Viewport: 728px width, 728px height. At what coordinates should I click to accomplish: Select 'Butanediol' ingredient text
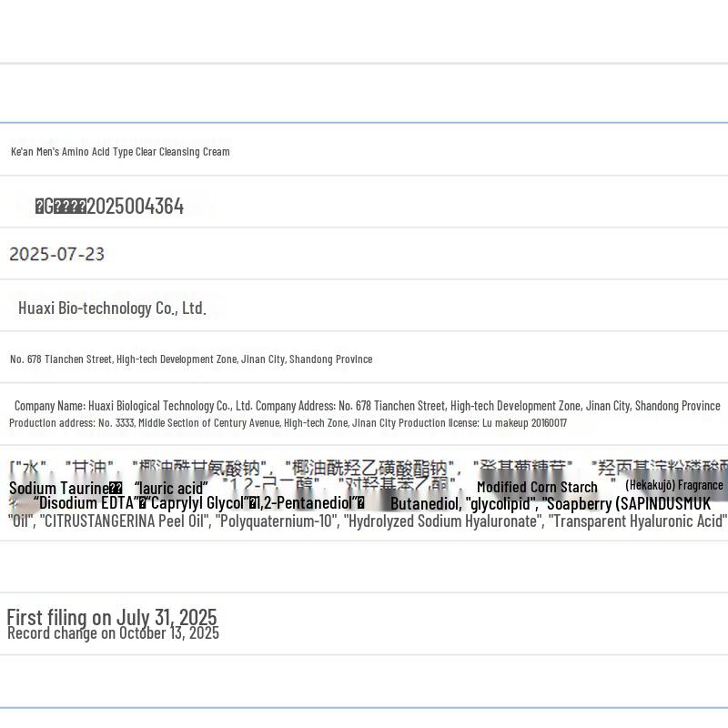[424, 504]
